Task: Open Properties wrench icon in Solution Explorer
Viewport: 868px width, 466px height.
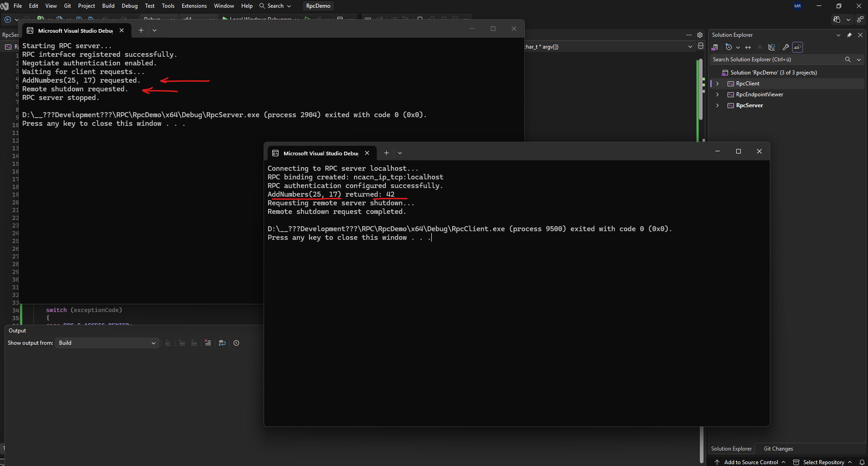Action: (x=786, y=47)
